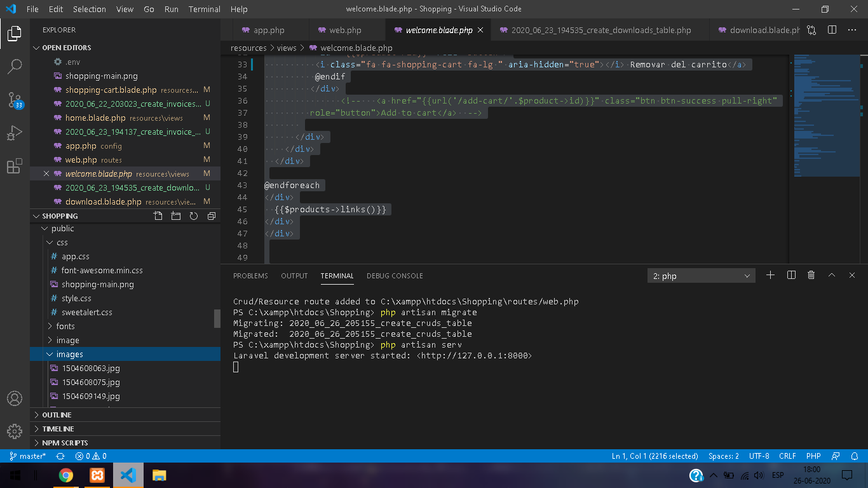Expand the TIMELINE section
This screenshot has height=488, width=868.
click(125, 429)
